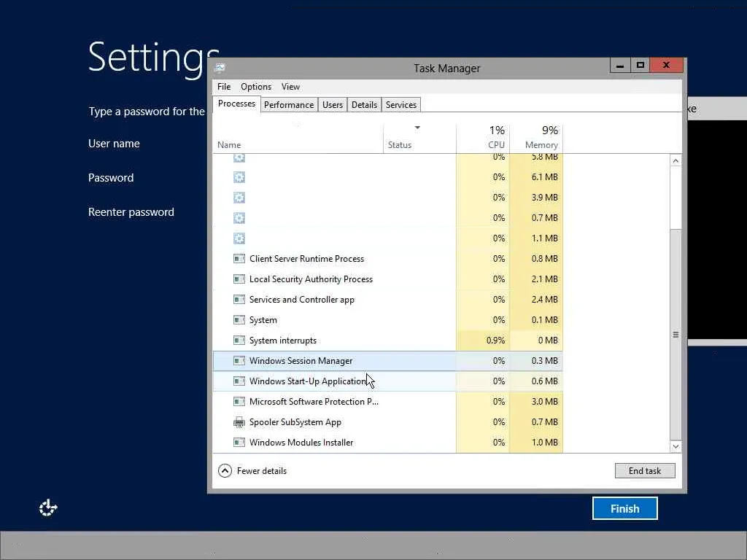Image resolution: width=747 pixels, height=560 pixels.
Task: Sort by the CPU column header
Action: pyautogui.click(x=483, y=138)
